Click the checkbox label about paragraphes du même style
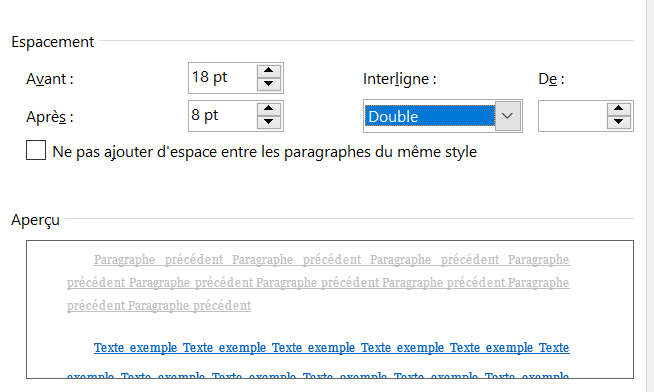The height and width of the screenshot is (392, 654). [264, 152]
